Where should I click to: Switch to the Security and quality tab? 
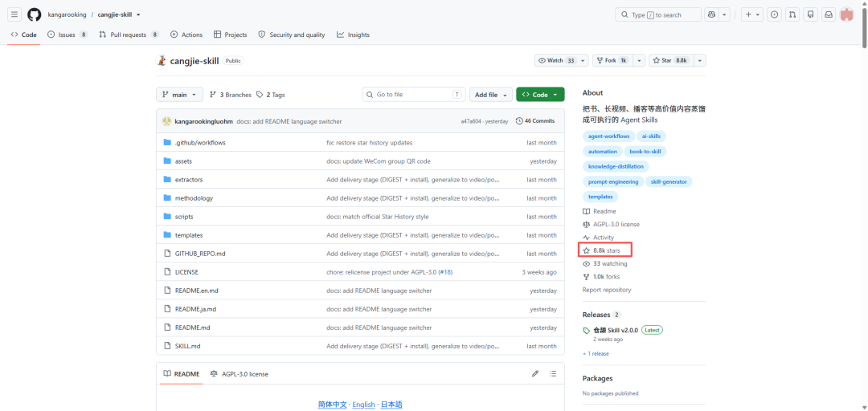(292, 35)
